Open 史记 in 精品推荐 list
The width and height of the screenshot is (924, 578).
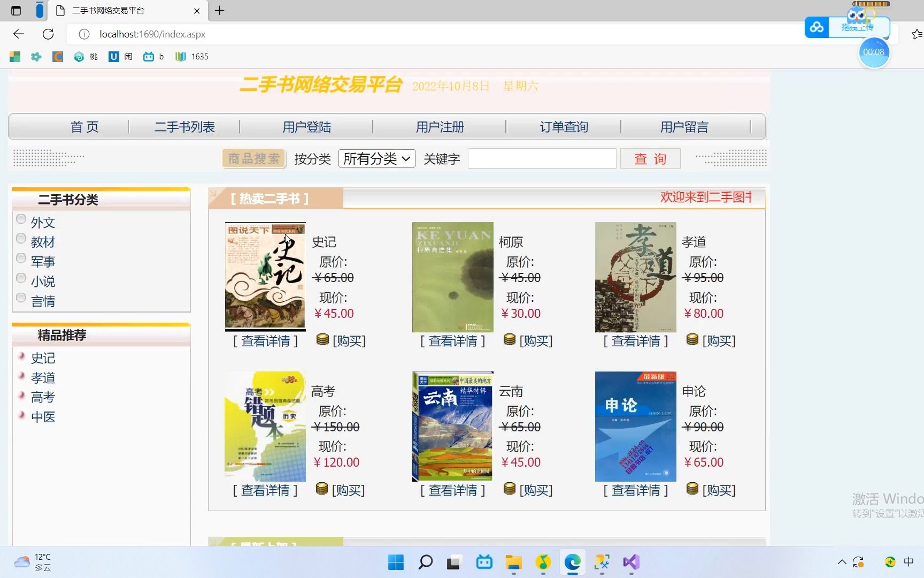pyautogui.click(x=43, y=358)
